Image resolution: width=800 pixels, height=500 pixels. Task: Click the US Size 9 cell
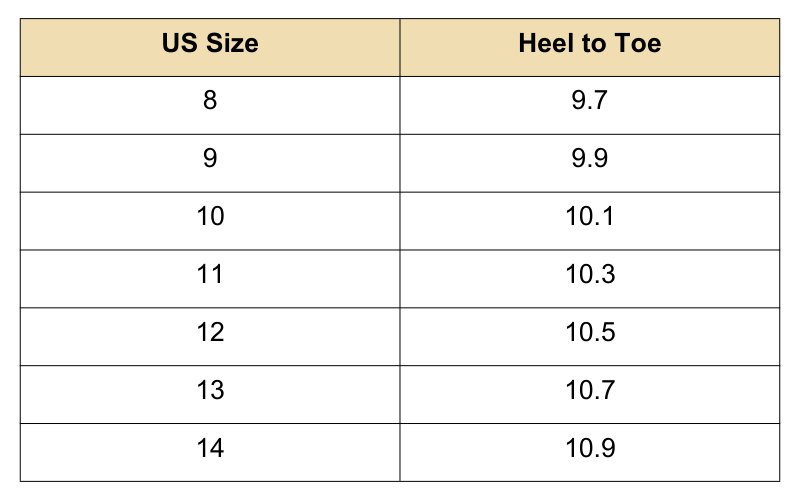click(210, 159)
